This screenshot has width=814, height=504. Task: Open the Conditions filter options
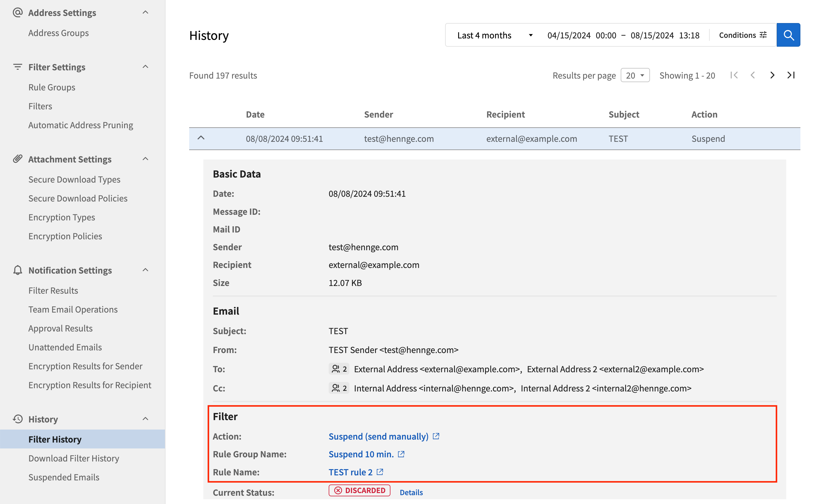click(x=743, y=35)
